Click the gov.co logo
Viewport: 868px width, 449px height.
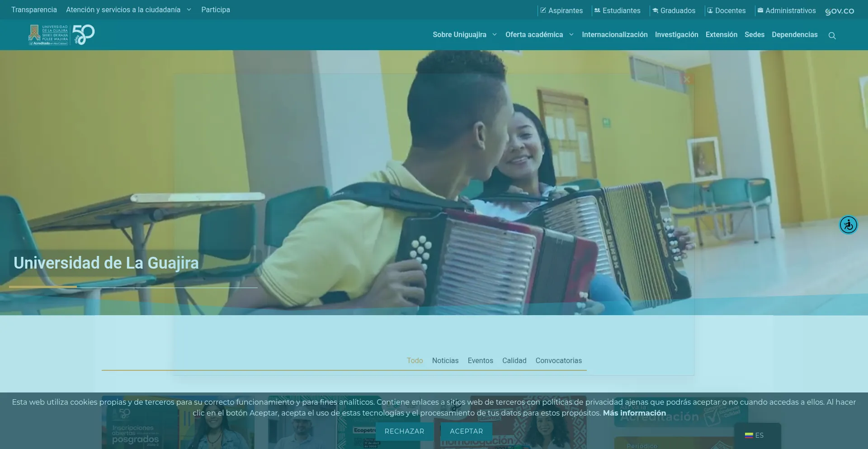click(x=840, y=11)
